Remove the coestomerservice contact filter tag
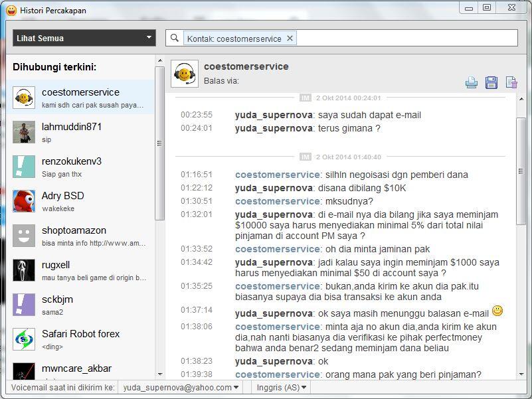This screenshot has height=399, width=532. tap(290, 39)
